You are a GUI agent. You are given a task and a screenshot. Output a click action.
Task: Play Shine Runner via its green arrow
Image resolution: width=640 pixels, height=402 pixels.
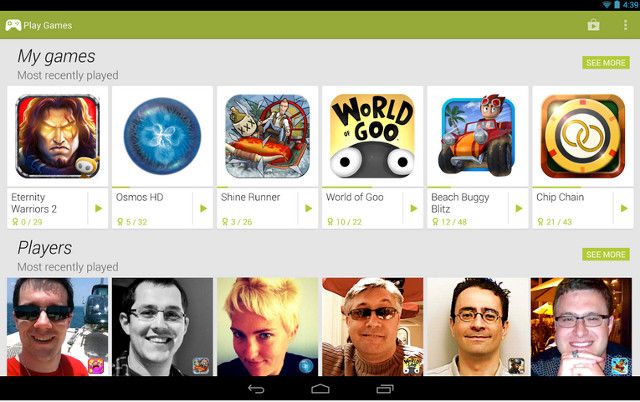(309, 209)
